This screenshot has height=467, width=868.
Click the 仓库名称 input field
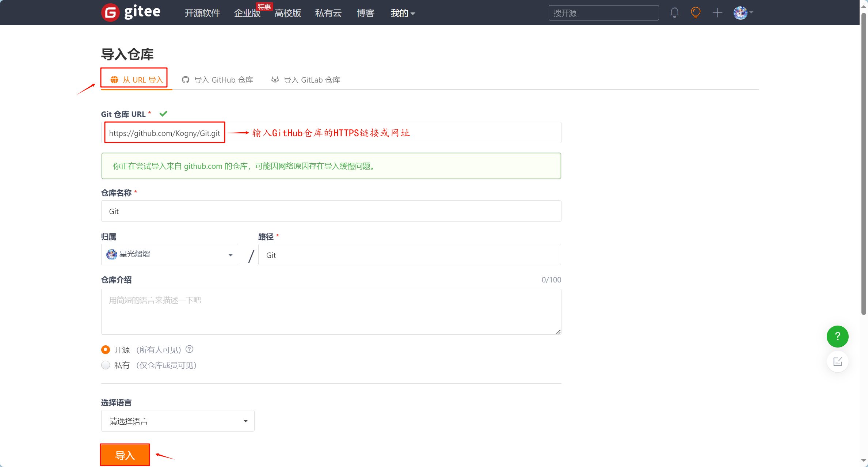(x=331, y=211)
